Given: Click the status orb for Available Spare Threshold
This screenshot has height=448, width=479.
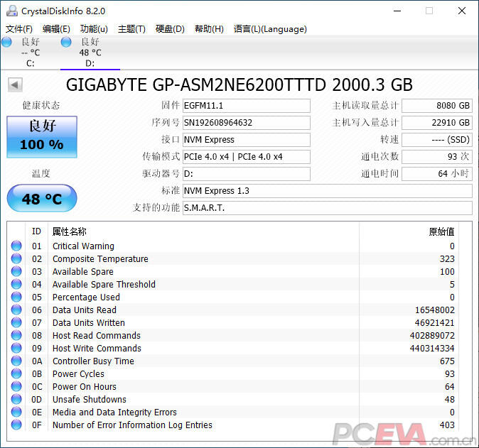Looking at the screenshot, I should pyautogui.click(x=16, y=284).
